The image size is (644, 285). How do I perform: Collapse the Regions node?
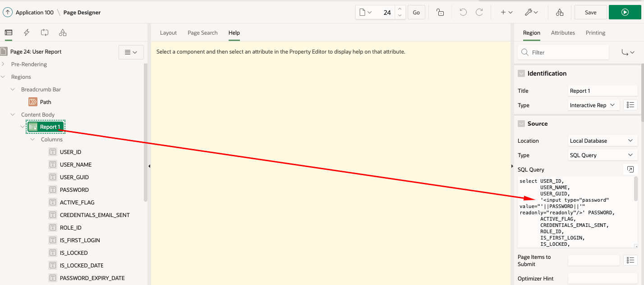(3, 77)
